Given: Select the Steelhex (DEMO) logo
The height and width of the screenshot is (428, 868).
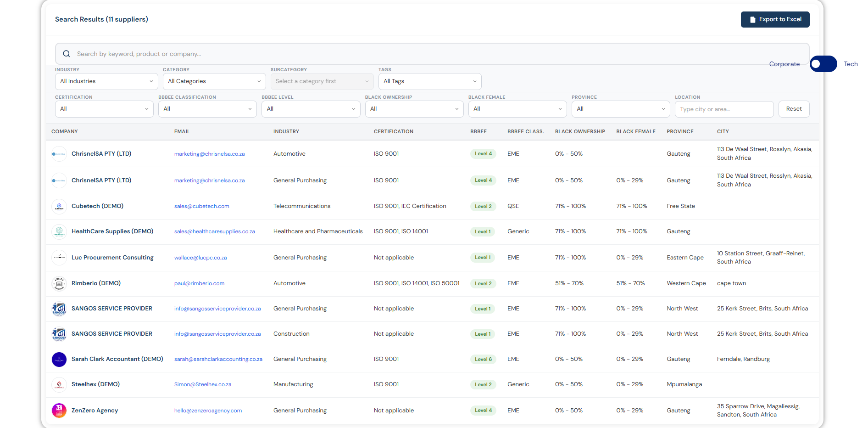Looking at the screenshot, I should click(x=59, y=384).
